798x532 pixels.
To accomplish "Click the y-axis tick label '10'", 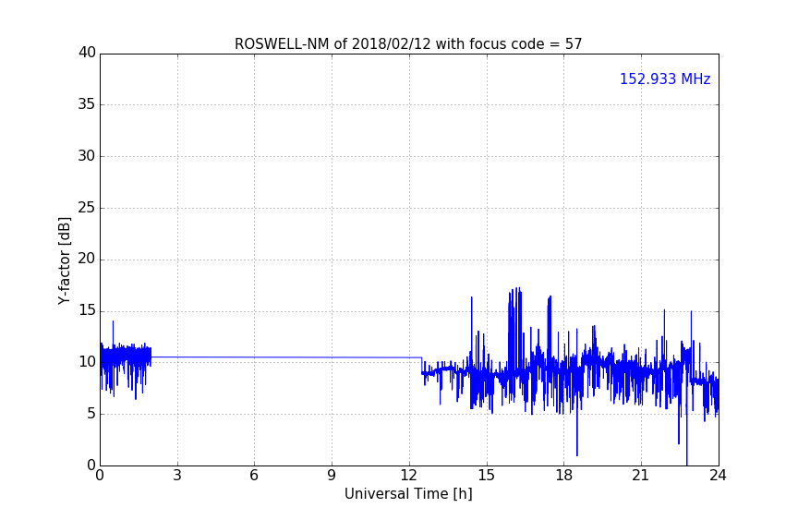I will (x=87, y=362).
